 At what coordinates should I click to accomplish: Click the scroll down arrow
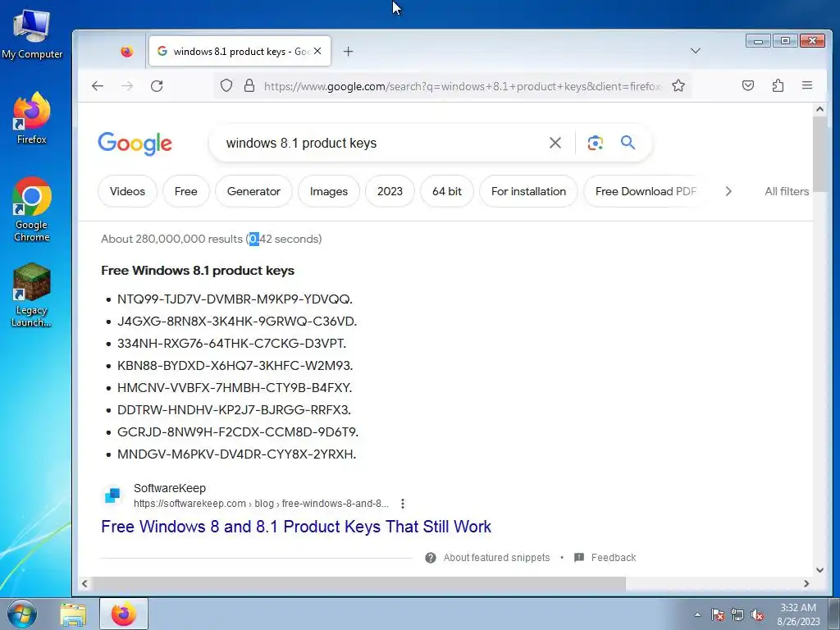point(819,570)
